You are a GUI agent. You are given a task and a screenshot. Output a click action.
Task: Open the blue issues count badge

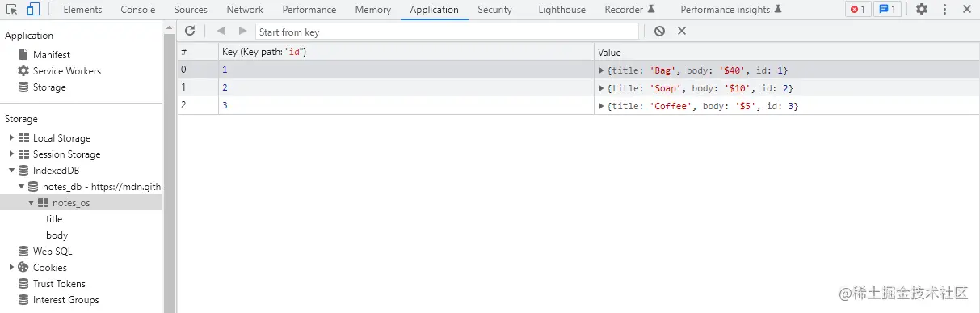(x=888, y=10)
